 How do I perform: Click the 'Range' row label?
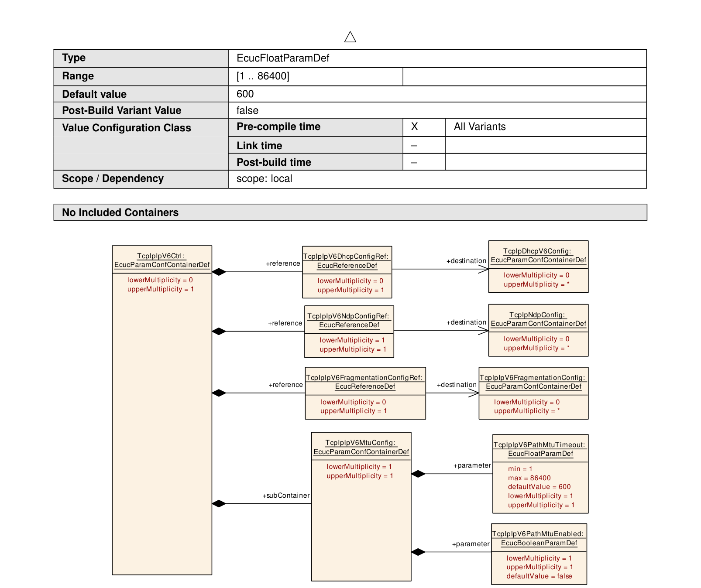78,76
